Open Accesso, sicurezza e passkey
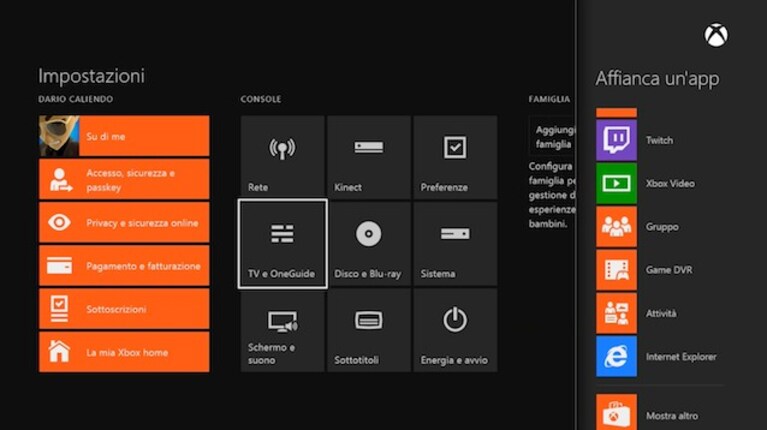767x430 pixels. (x=124, y=179)
